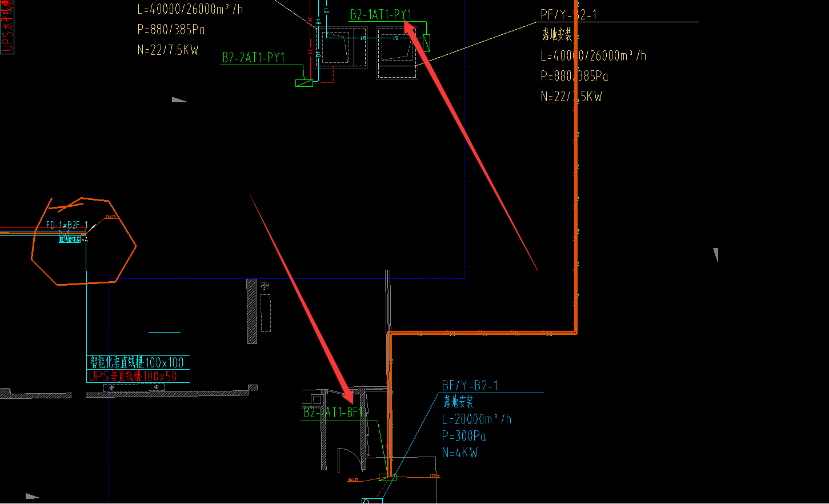829x504 pixels.
Task: Select the P=300Pa pressure text
Action: (464, 436)
